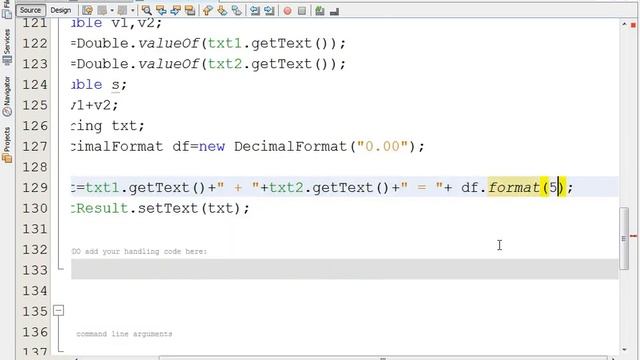This screenshot has width=640, height=360.
Task: Click DecimalFormat constructor on line 127
Action: click(291, 146)
